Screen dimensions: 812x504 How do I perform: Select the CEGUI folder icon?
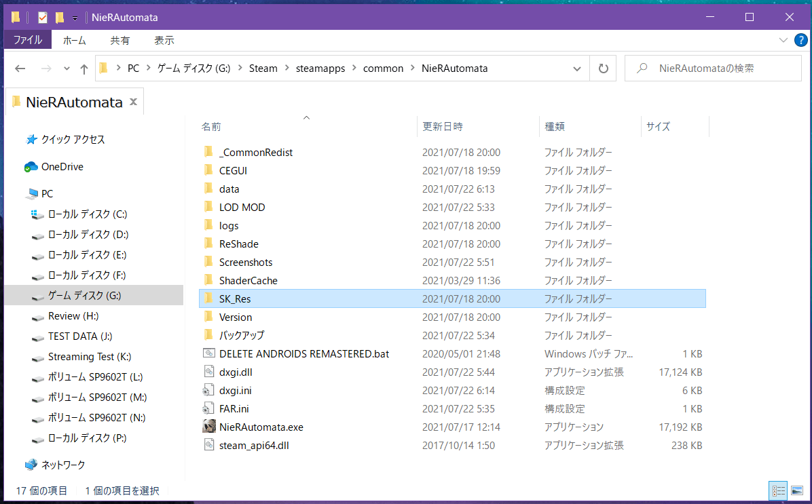[208, 170]
